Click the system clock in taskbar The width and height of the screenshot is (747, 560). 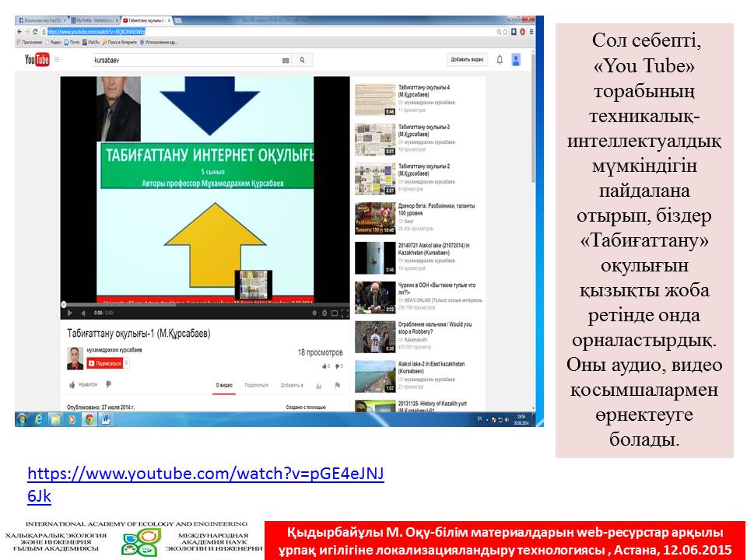tap(521, 419)
